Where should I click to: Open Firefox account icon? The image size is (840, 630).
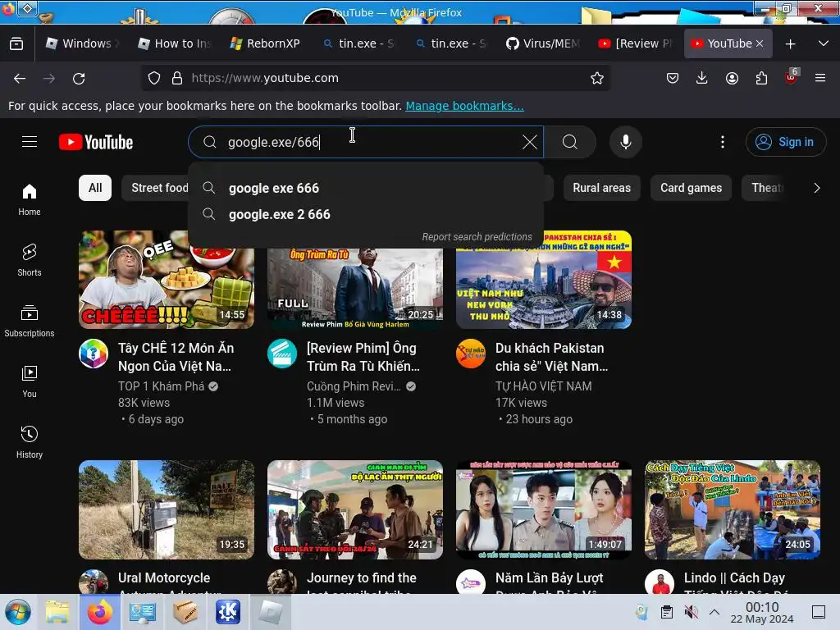(732, 78)
